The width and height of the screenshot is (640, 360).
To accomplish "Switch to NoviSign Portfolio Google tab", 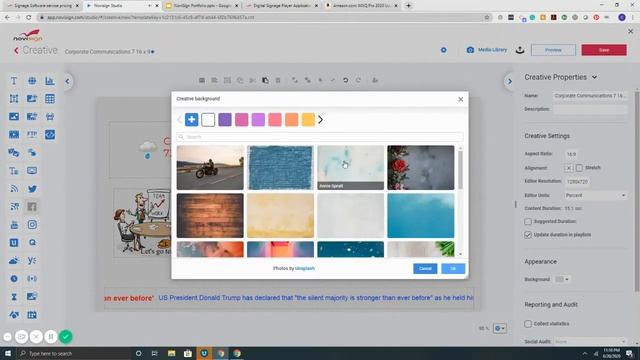I will pos(202,6).
